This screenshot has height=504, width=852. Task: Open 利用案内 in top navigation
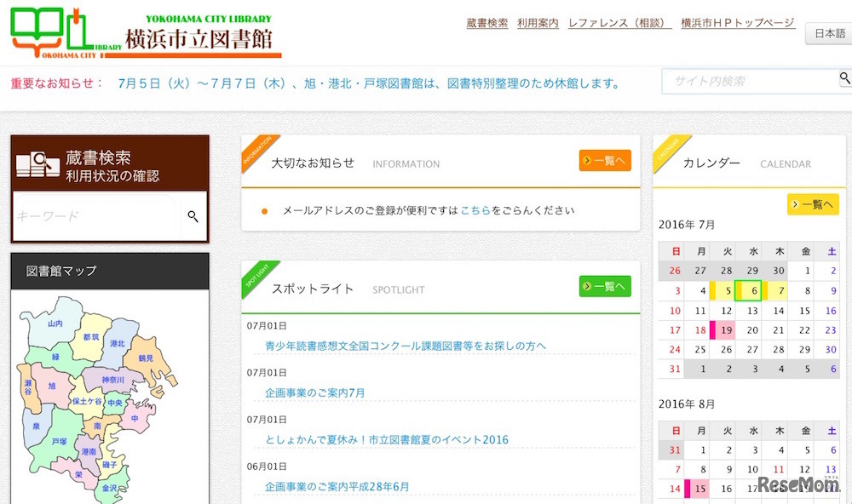click(538, 23)
